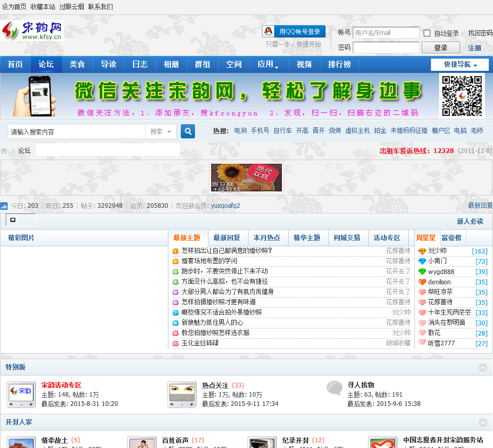The height and width of the screenshot is (448, 493).
Task: Click the 纪录开封 forum thumbnail icon
Action: pyautogui.click(x=262, y=442)
